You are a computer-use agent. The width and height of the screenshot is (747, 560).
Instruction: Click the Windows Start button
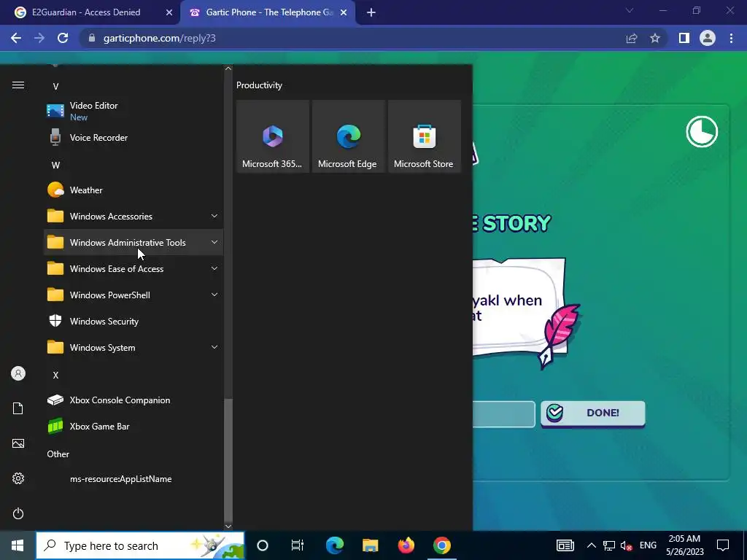18,545
